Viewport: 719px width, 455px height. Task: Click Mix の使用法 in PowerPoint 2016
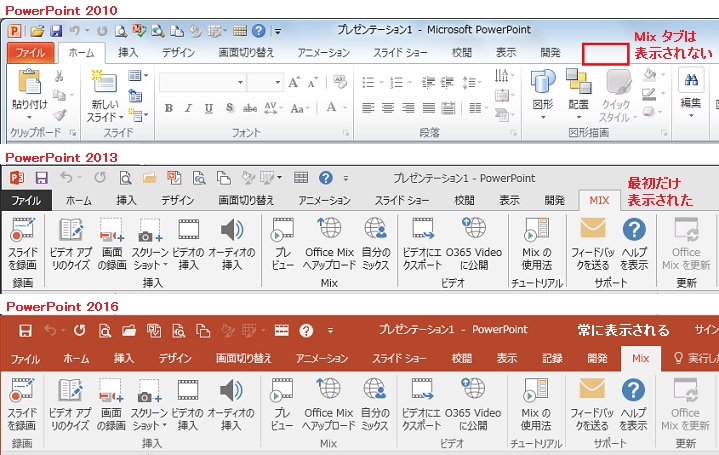click(x=536, y=405)
